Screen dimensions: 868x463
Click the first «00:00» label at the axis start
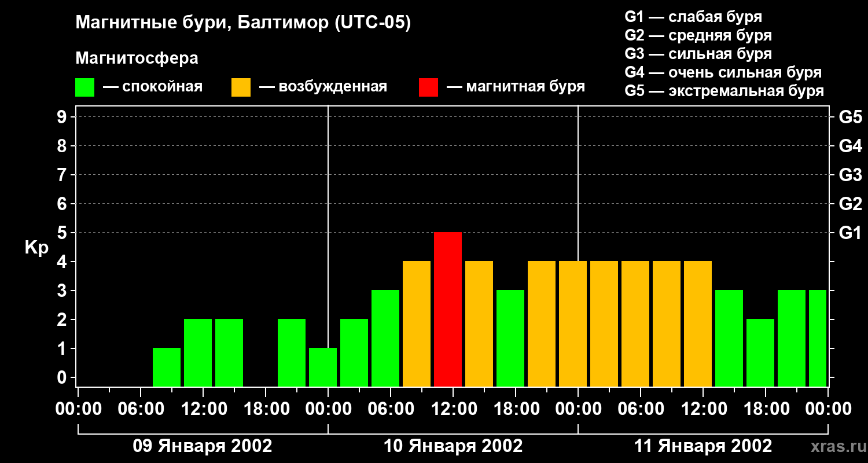(x=78, y=409)
